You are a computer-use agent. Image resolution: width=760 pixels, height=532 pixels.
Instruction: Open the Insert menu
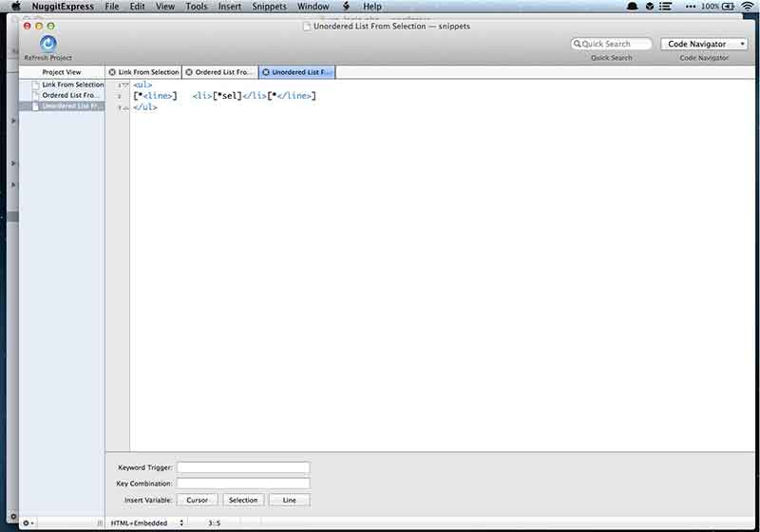coord(229,7)
